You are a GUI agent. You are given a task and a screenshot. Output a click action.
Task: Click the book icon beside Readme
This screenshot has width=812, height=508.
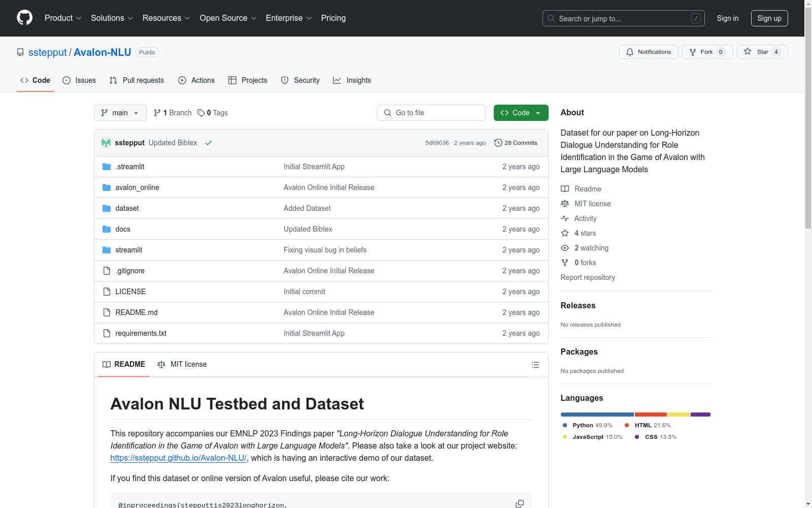coord(565,189)
